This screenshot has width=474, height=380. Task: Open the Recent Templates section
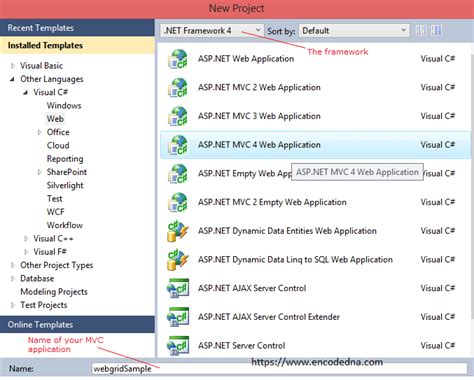[x=77, y=28]
